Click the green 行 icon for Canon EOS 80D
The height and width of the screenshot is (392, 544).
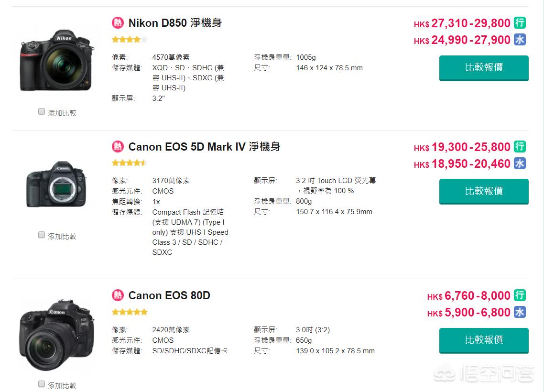point(520,295)
